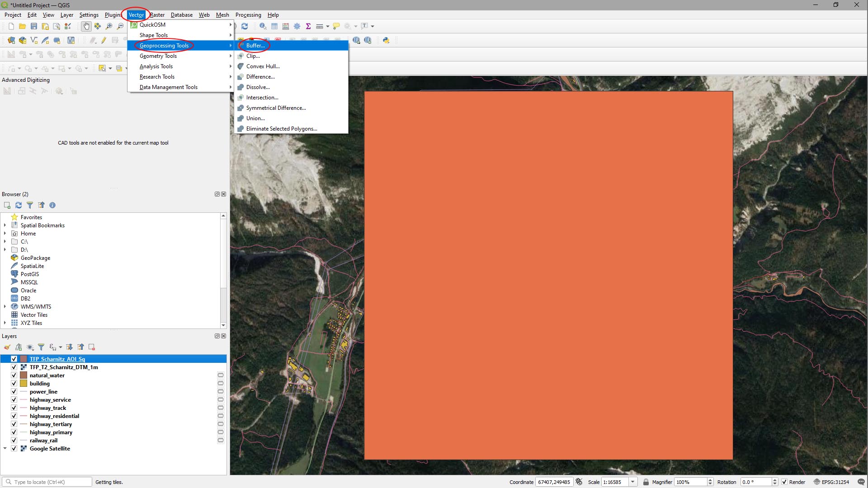The image size is (868, 488).
Task: Open the Statistical Summary sigma icon
Action: [x=308, y=26]
